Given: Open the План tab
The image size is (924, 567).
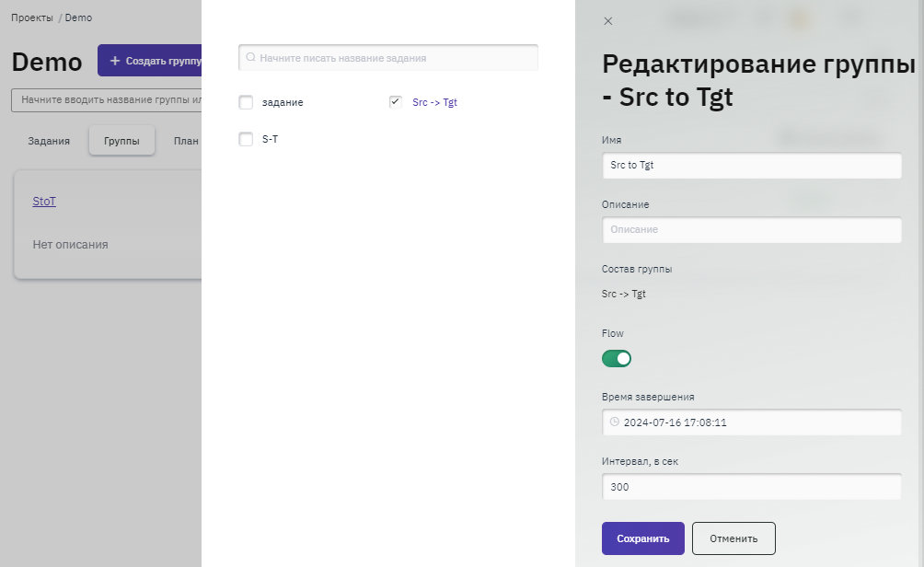Looking at the screenshot, I should tap(186, 141).
